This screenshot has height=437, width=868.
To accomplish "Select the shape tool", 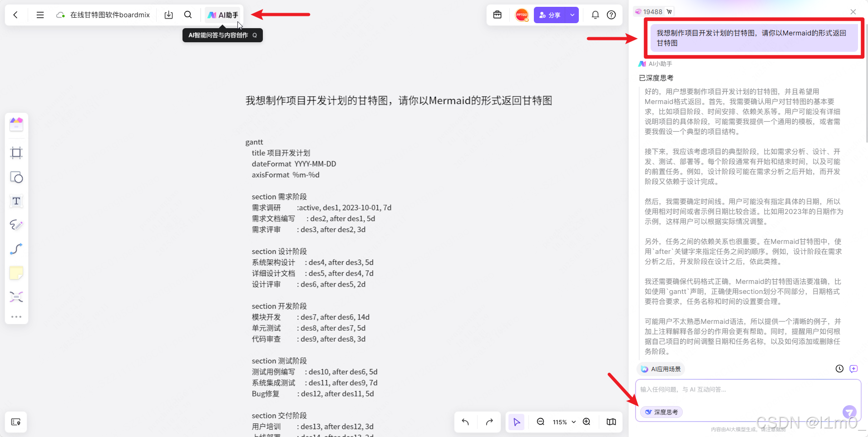I will coord(16,177).
